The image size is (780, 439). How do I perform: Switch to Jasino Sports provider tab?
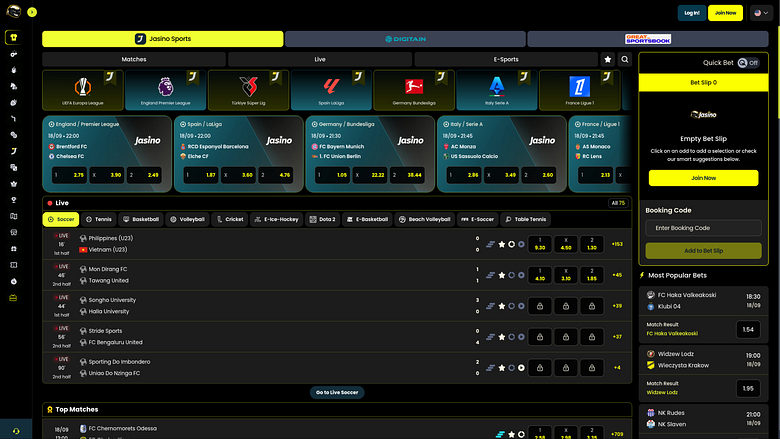pyautogui.click(x=163, y=39)
